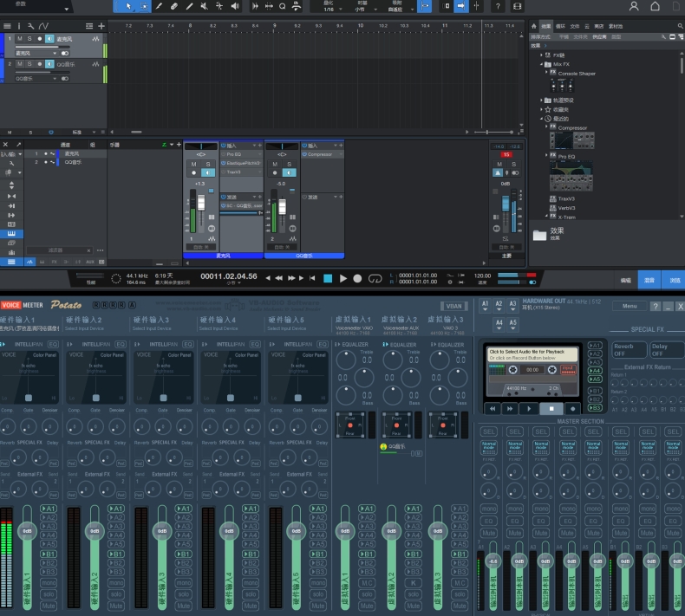Viewport: 685px width, 616px height.
Task: Click the Play button in Studio One transport
Action: [343, 278]
